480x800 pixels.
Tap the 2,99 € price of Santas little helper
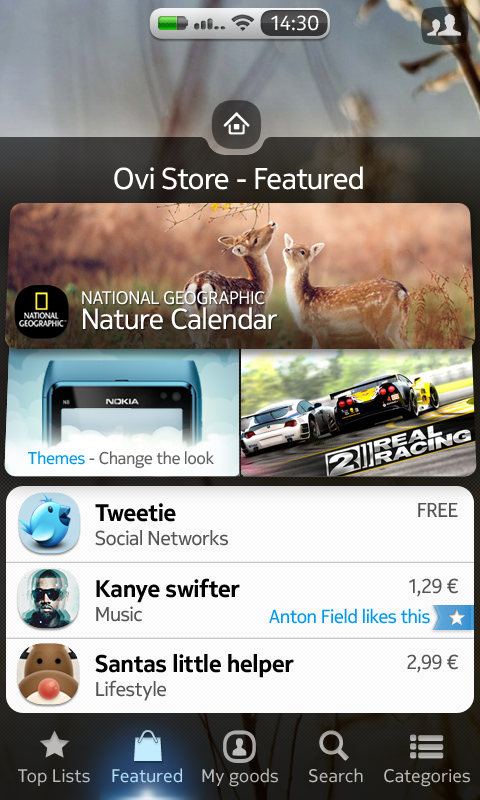point(432,663)
